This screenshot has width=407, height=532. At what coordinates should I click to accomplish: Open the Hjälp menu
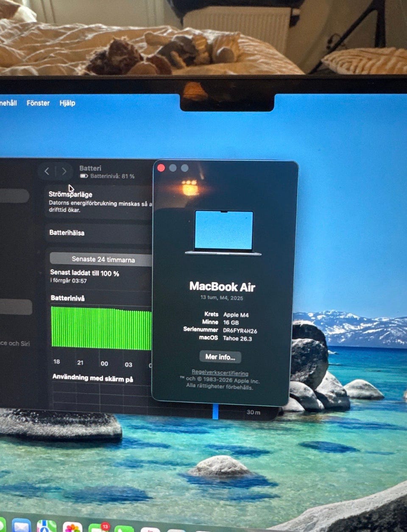(x=67, y=103)
